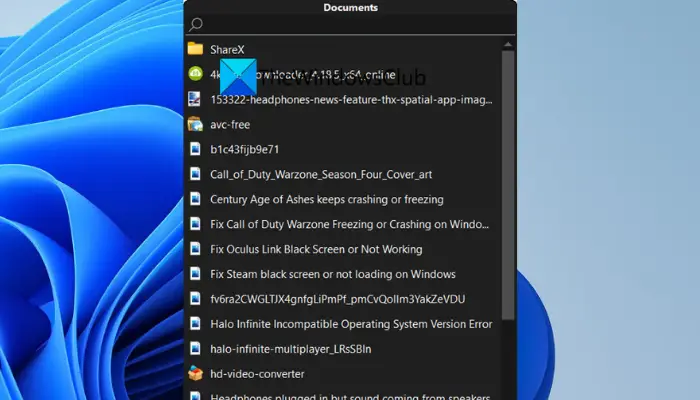The image size is (700, 400).
Task: Click the ShareX folder icon
Action: pos(195,49)
